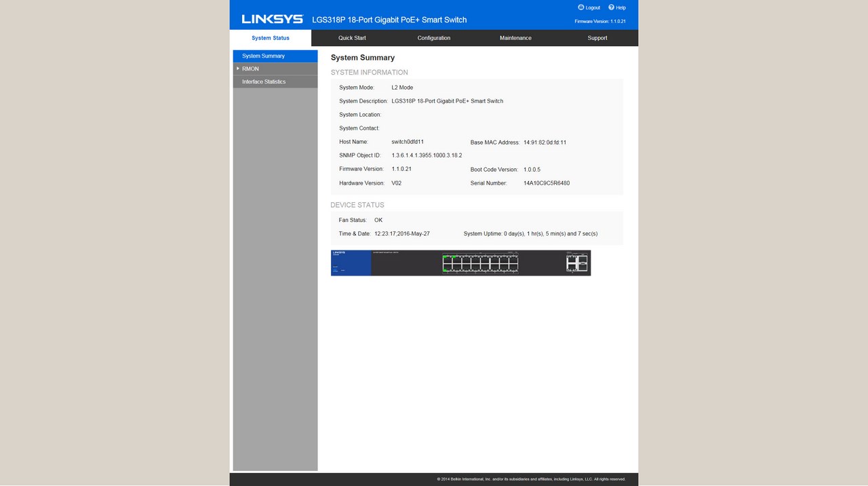Click the host name 'switch0dfd11'

click(x=408, y=142)
